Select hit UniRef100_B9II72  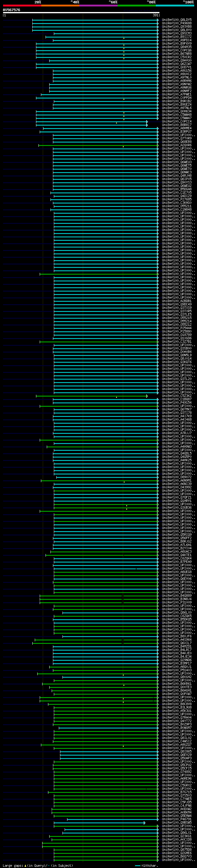coord(177,37)
